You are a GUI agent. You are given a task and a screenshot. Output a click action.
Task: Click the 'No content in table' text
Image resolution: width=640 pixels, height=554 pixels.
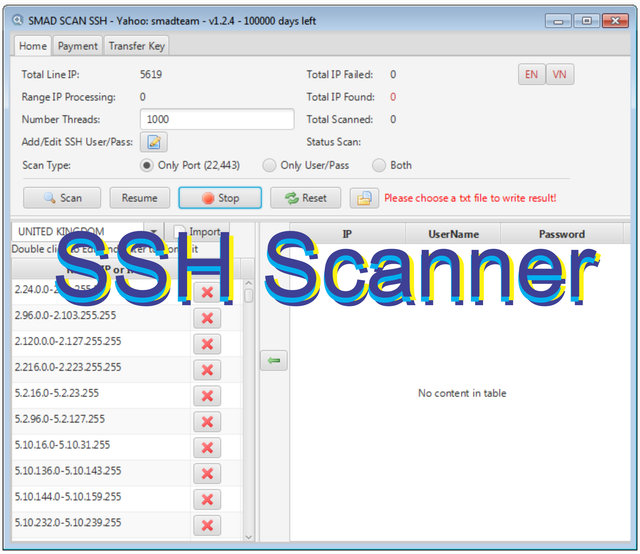pyautogui.click(x=462, y=393)
